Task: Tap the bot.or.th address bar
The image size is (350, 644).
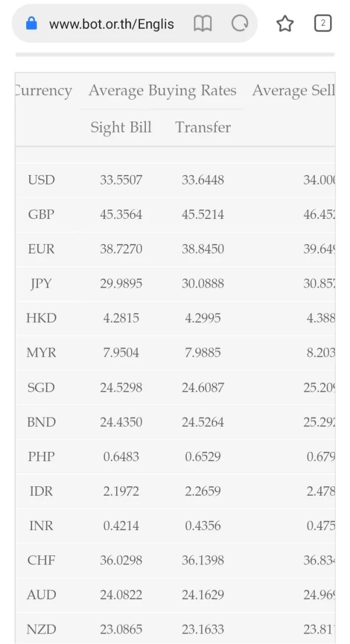Action: click(111, 23)
